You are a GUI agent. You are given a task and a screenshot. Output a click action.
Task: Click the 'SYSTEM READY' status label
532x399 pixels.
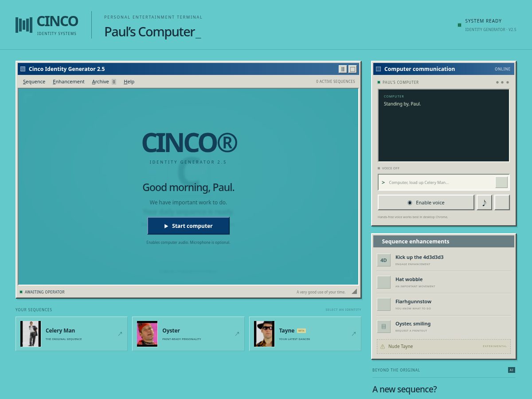(x=483, y=21)
